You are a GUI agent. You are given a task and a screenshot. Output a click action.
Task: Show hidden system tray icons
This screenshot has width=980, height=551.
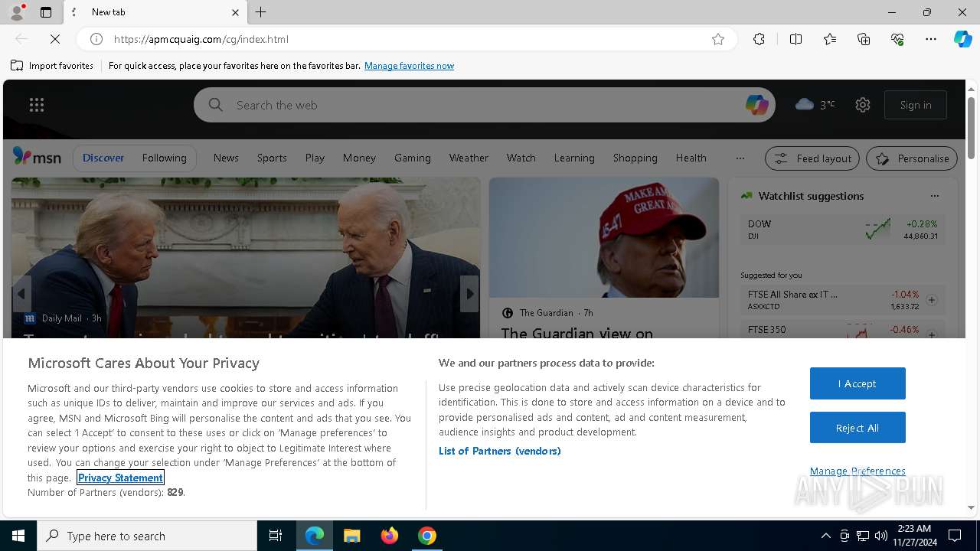click(x=825, y=536)
